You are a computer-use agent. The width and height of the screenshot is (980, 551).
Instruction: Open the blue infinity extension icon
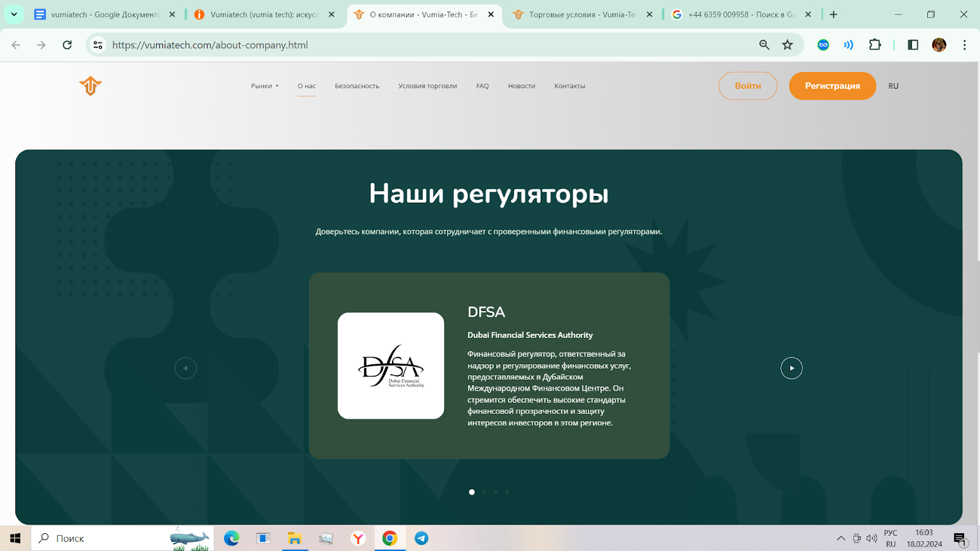[823, 45]
